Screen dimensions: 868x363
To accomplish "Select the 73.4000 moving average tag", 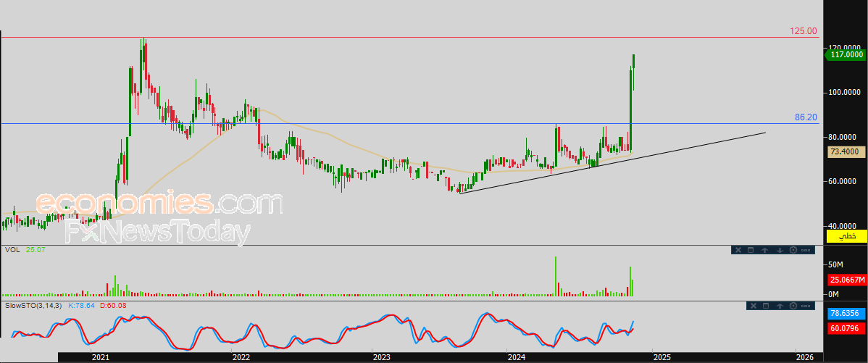I will pyautogui.click(x=846, y=151).
